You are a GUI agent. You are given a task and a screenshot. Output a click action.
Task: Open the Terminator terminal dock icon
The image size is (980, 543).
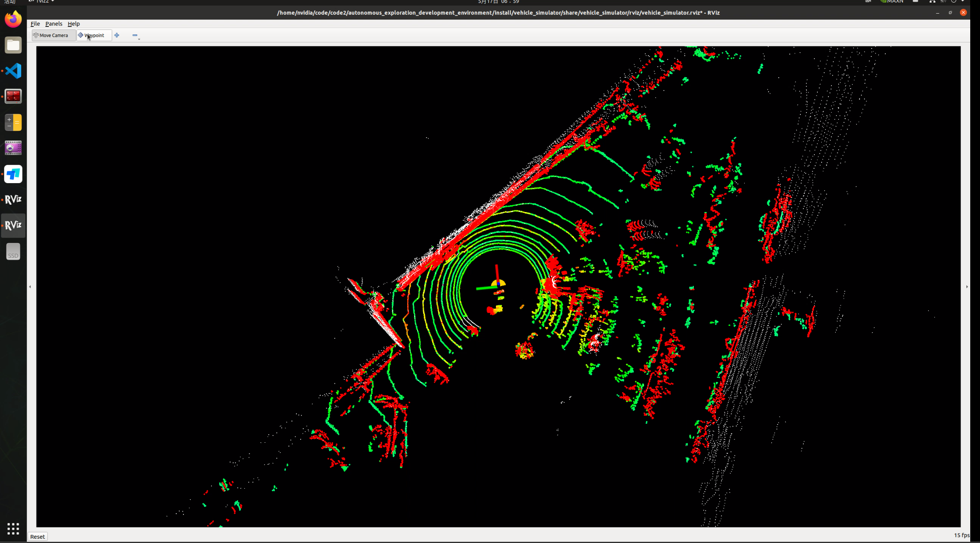13,96
